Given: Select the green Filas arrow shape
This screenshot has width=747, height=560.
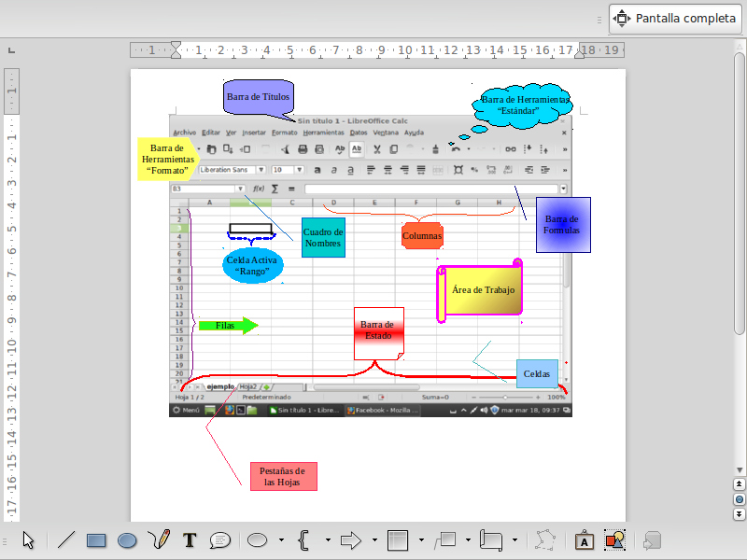Looking at the screenshot, I should [229, 326].
